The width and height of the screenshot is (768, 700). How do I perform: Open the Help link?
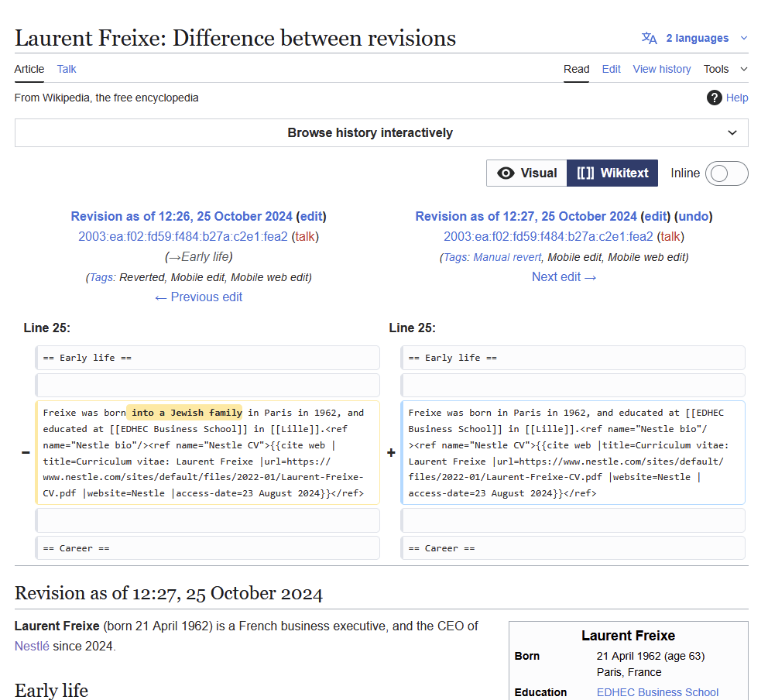click(737, 98)
